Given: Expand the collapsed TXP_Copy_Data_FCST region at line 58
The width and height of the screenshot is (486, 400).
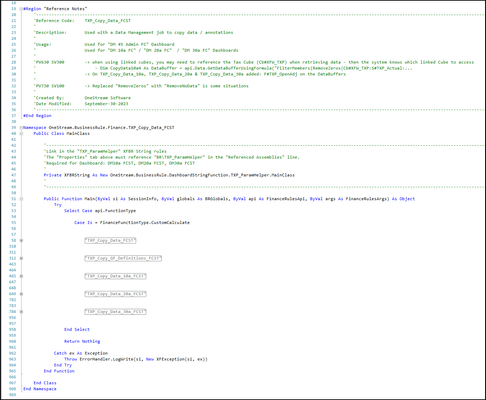Looking at the screenshot, I should [21, 240].
